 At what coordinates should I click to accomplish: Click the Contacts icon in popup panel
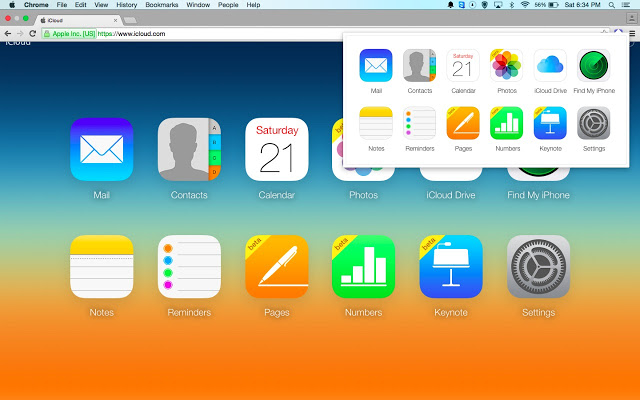click(420, 66)
